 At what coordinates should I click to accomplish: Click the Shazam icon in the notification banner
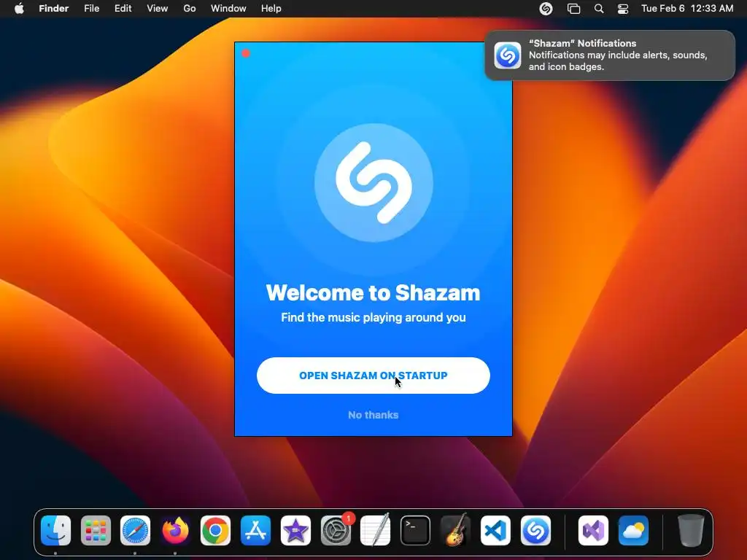[508, 55]
